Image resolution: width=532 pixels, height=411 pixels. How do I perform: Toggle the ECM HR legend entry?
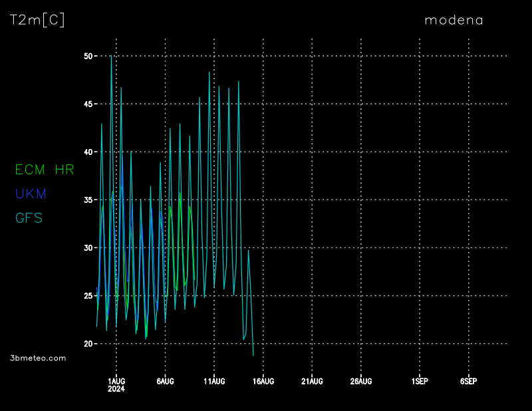coord(45,170)
